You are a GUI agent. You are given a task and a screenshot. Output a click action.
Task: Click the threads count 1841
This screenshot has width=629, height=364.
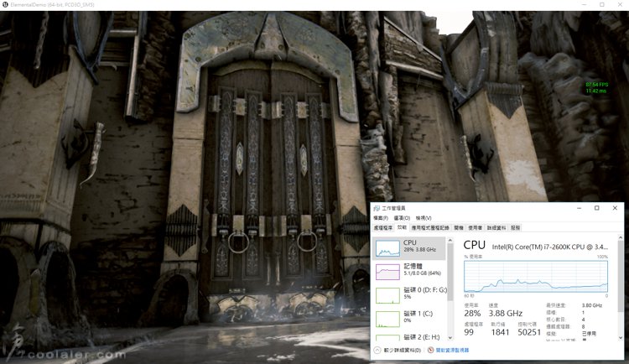click(500, 332)
